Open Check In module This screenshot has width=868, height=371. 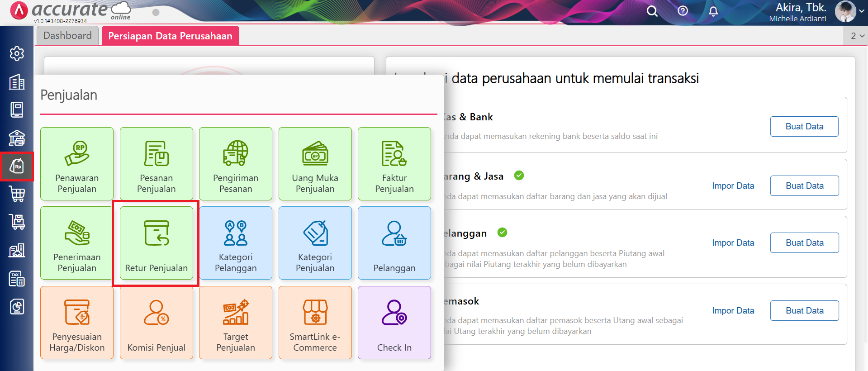click(394, 323)
